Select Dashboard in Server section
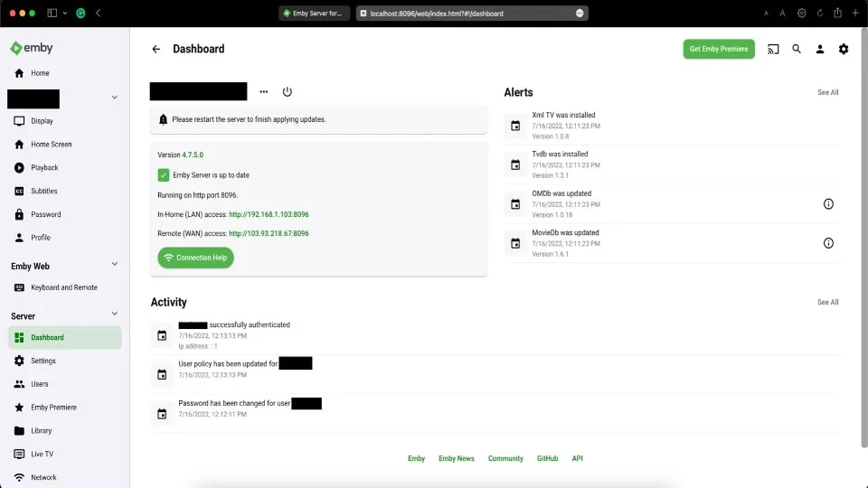Viewport: 868px width, 488px height. (x=65, y=337)
